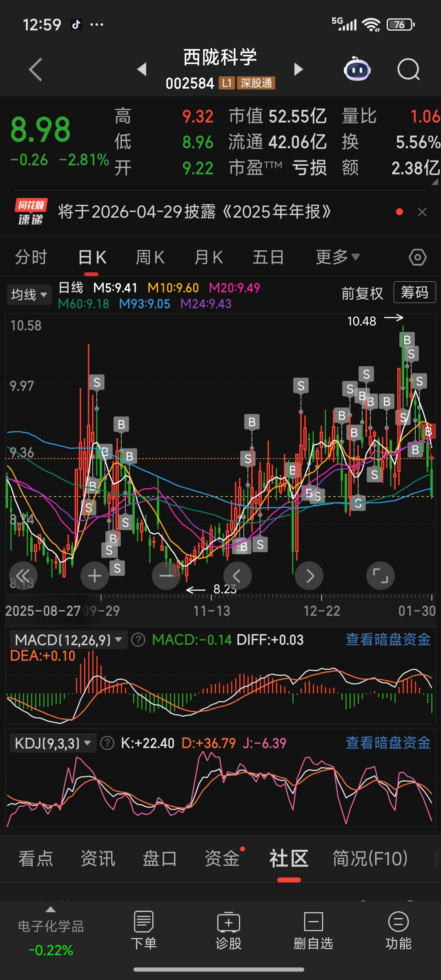Open KDJ indicator help question mark
This screenshot has width=441, height=980.
(107, 743)
